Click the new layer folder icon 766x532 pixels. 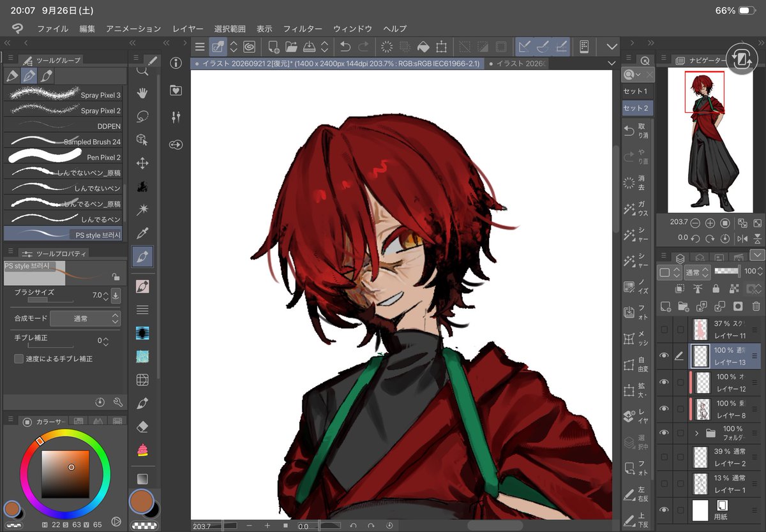pyautogui.click(x=683, y=306)
